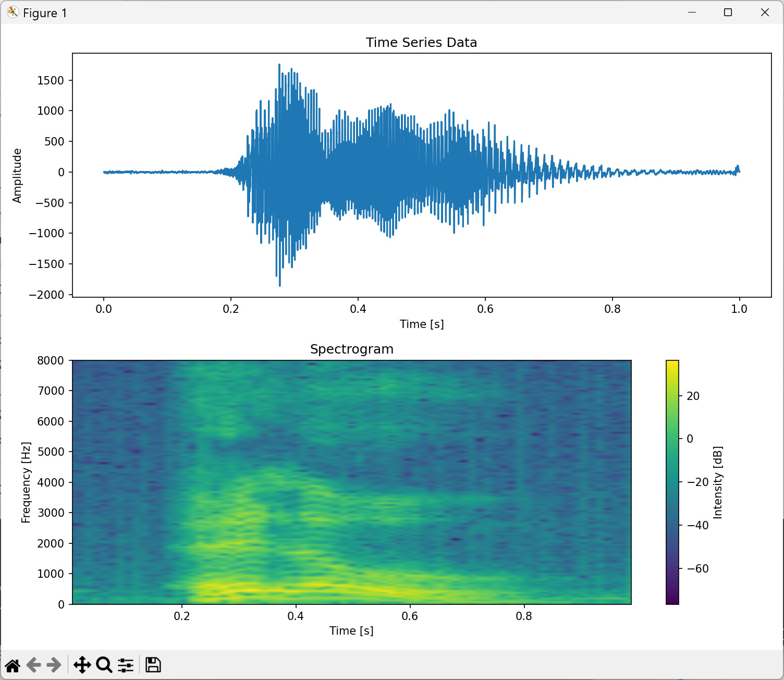The width and height of the screenshot is (784, 680).
Task: Toggle the pan axes tool
Action: [82, 665]
